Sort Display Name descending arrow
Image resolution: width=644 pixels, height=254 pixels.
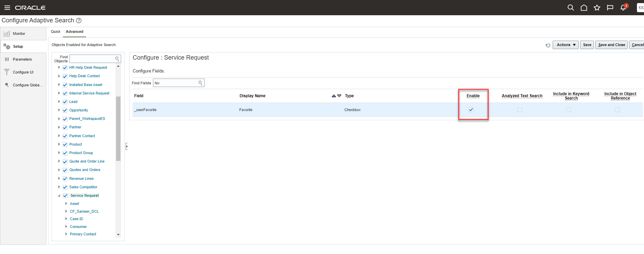339,96
